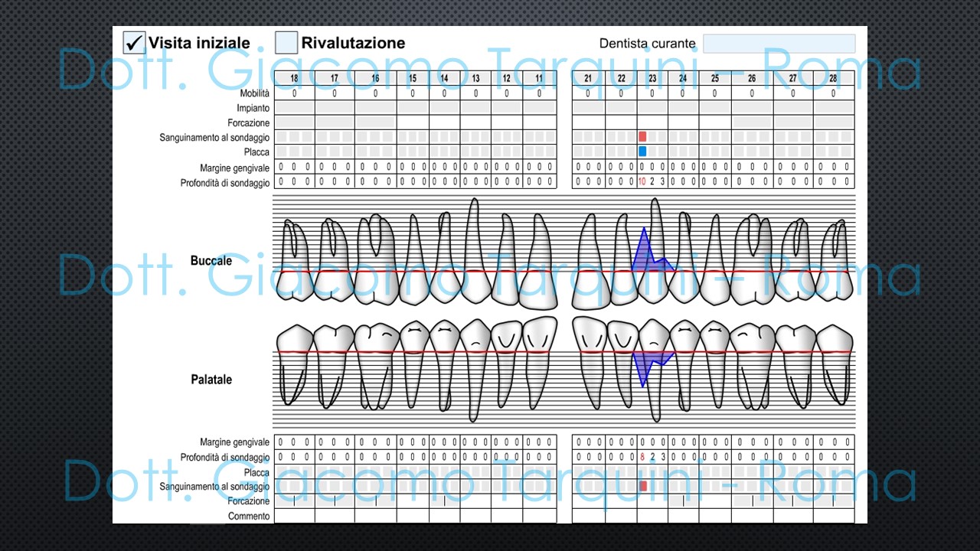This screenshot has height=551, width=980.
Task: Check the Visita iniziale checkbox
Action: (134, 42)
